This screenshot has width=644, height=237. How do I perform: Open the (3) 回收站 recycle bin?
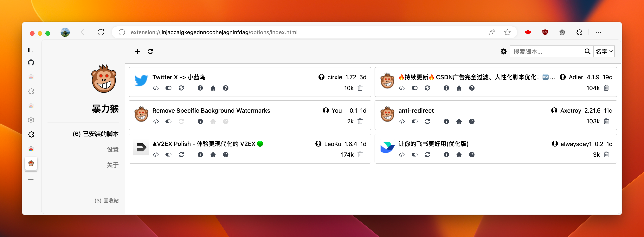click(x=106, y=200)
